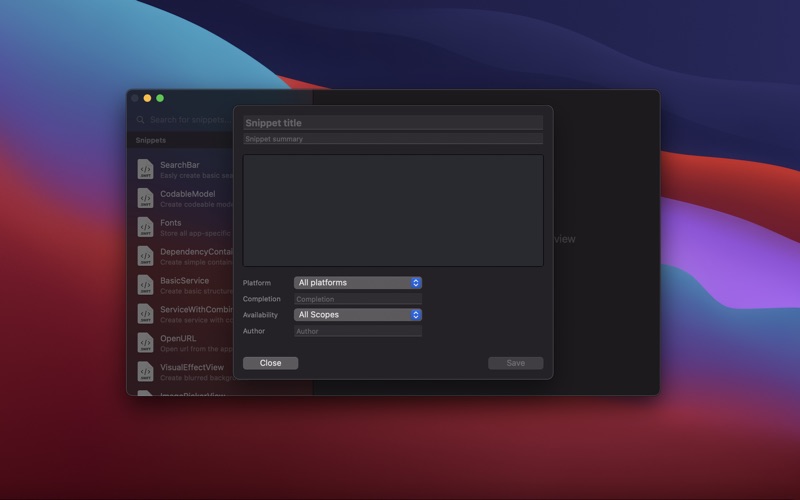This screenshot has width=800, height=500.
Task: Click the CodableModel snippet title
Action: pos(187,194)
